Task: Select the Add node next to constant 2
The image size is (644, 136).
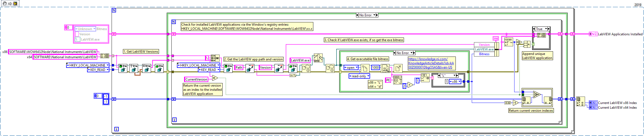Action: (410, 85)
